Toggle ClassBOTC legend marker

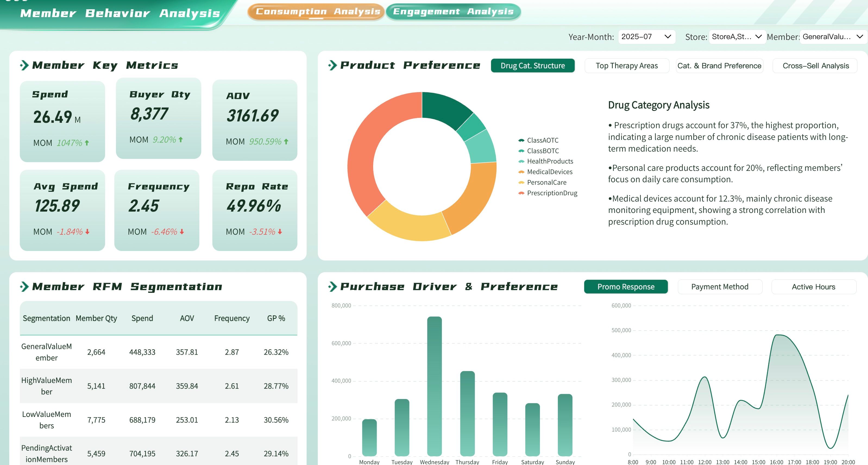click(x=521, y=151)
